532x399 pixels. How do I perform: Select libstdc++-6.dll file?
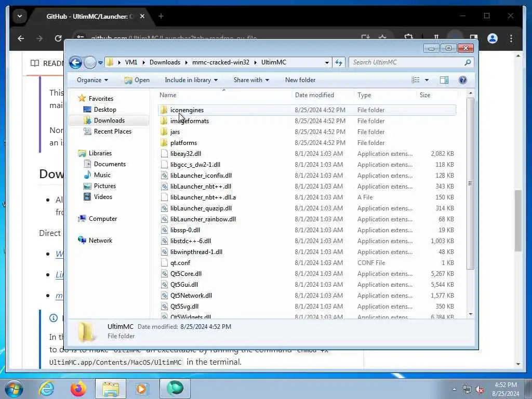190,241
